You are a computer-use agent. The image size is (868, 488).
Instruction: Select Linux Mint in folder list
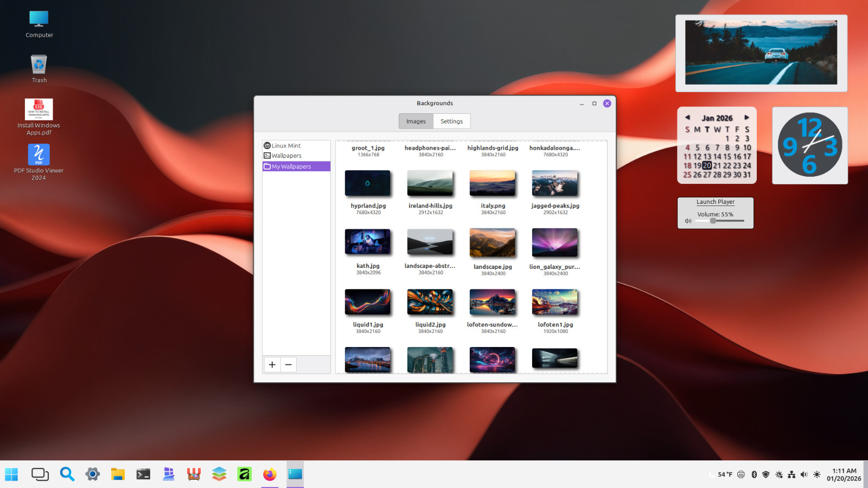(x=296, y=145)
